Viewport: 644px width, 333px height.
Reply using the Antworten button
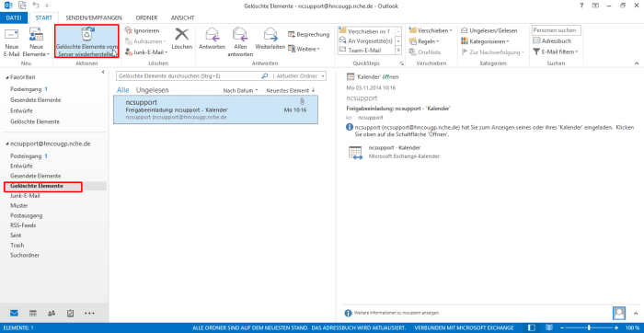[212, 39]
